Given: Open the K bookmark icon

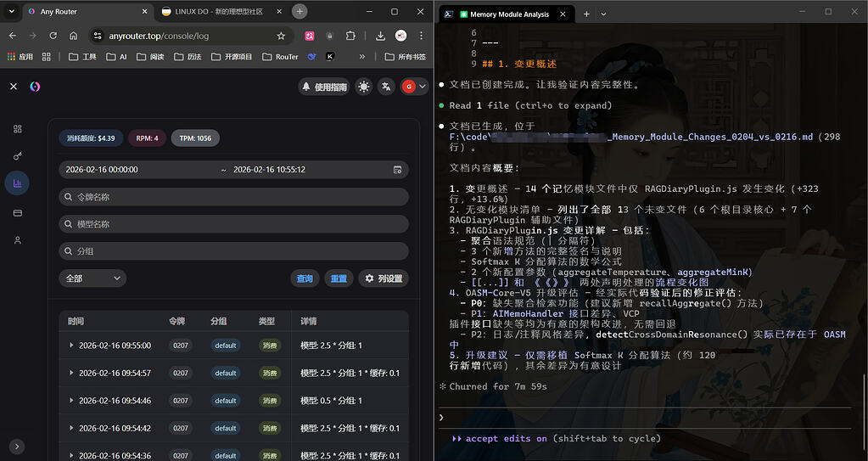Looking at the screenshot, I should point(330,57).
